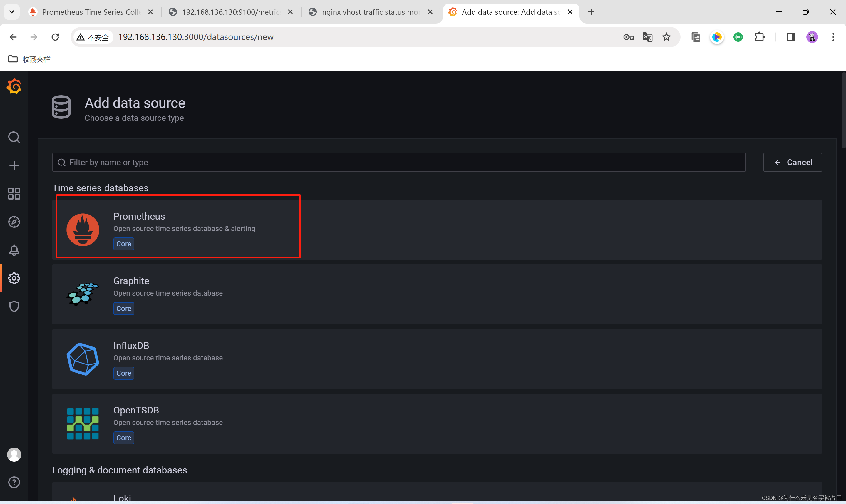Click the database icon beside Add data source
Image resolution: width=846 pixels, height=504 pixels.
click(x=61, y=107)
